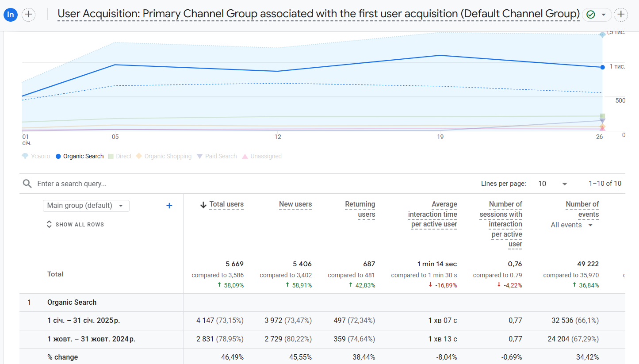This screenshot has width=639, height=364.
Task: Click the blue 'In' segment badge icon
Action: (x=11, y=15)
